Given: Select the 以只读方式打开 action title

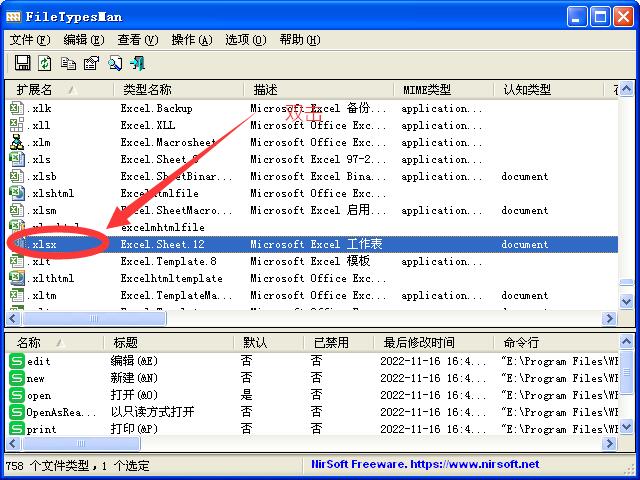Looking at the screenshot, I should tap(153, 412).
